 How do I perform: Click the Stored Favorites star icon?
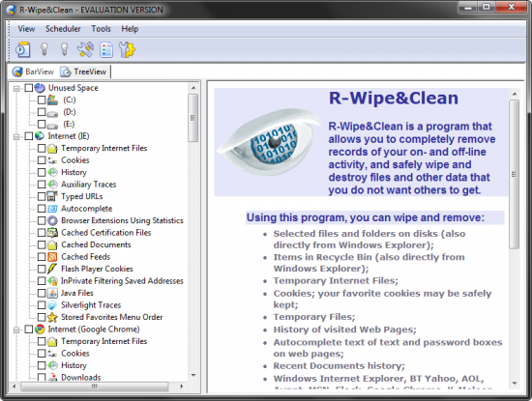52,317
